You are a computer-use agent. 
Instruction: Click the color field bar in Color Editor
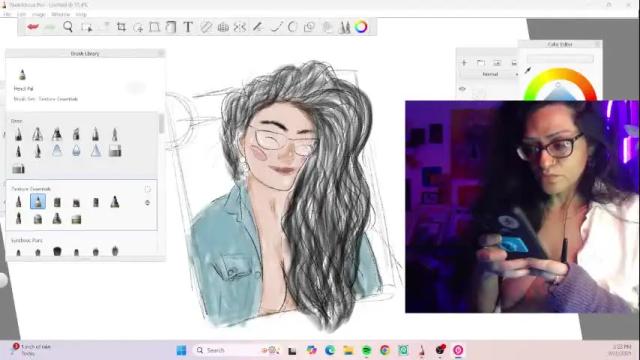(x=560, y=59)
